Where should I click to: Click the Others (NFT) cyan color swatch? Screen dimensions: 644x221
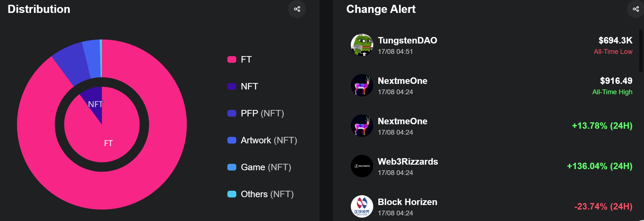coord(232,194)
